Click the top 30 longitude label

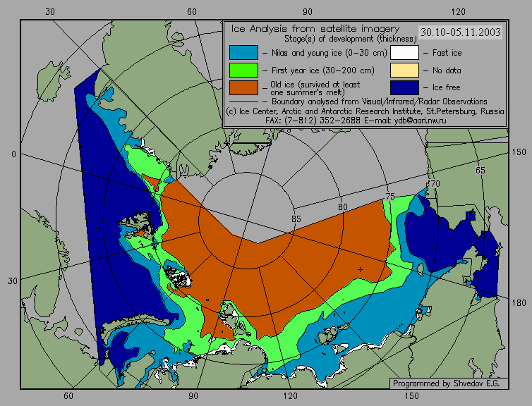tap(50, 12)
